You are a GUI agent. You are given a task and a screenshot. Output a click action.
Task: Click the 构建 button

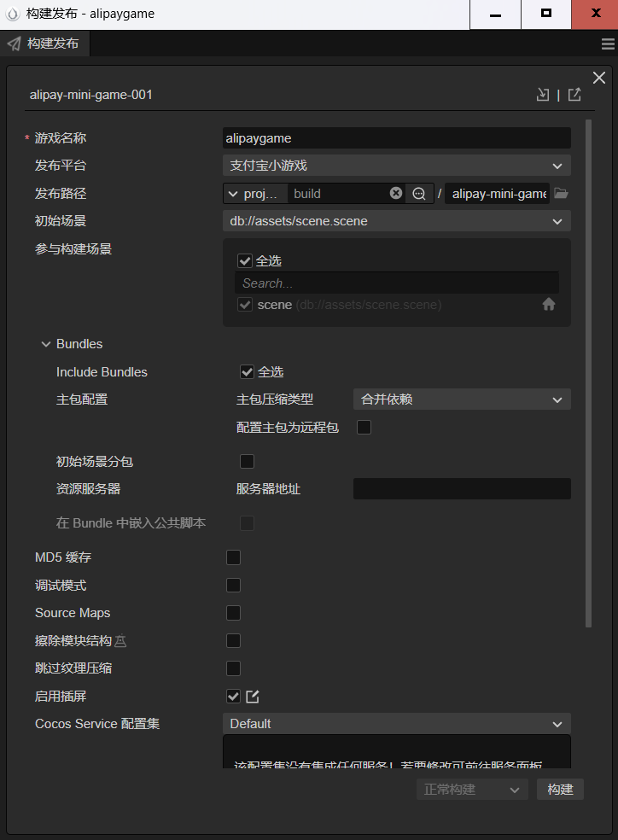[560, 789]
